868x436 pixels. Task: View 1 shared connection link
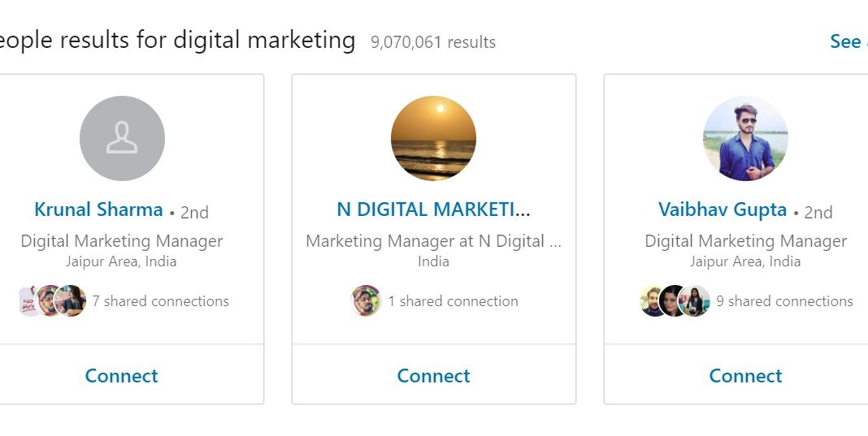coord(453,301)
